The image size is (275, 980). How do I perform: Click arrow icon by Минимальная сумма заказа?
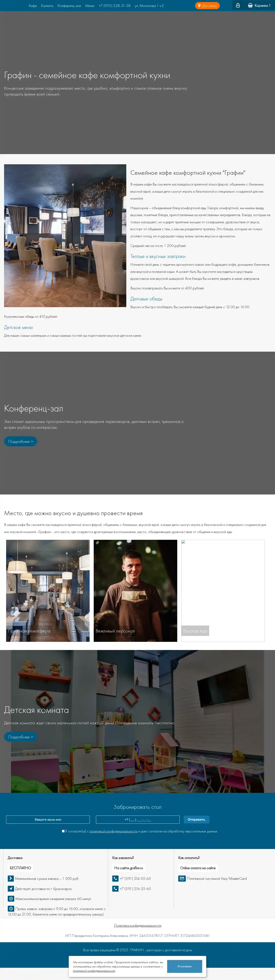11,878
